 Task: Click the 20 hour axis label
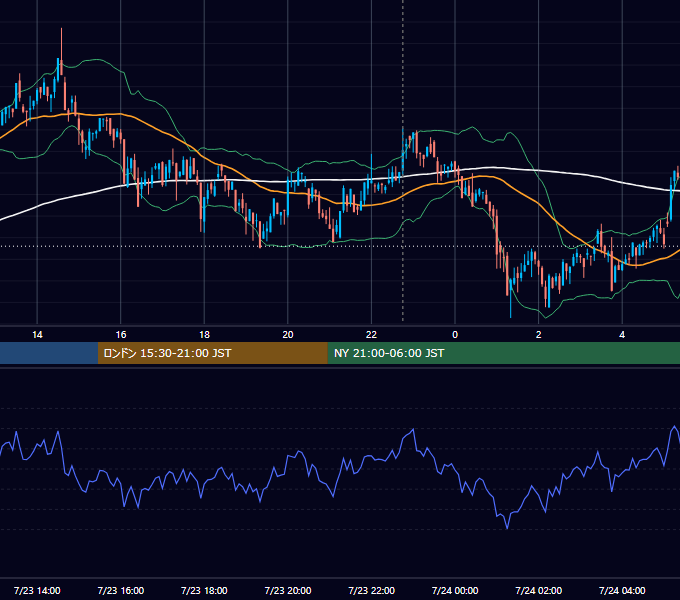[288, 335]
